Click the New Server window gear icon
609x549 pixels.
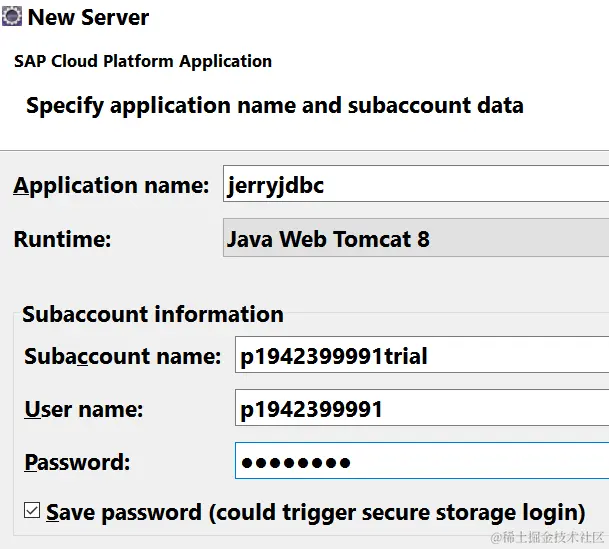pyautogui.click(x=13, y=17)
